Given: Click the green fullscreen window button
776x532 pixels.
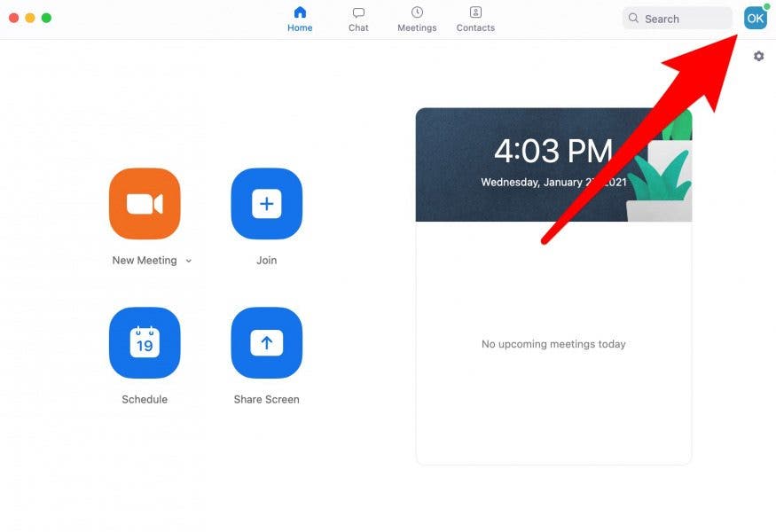Looking at the screenshot, I should point(46,18).
